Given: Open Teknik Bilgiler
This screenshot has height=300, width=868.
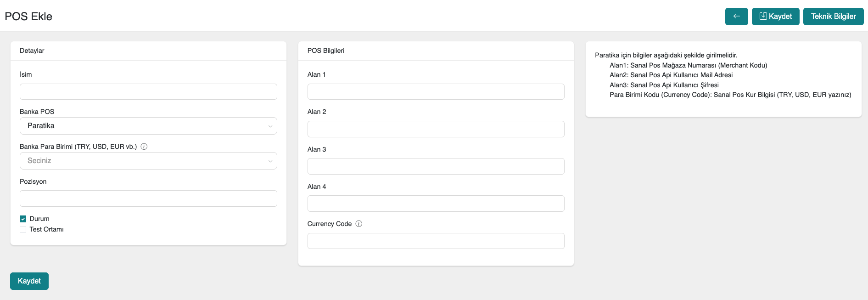Looking at the screenshot, I should pos(833,17).
